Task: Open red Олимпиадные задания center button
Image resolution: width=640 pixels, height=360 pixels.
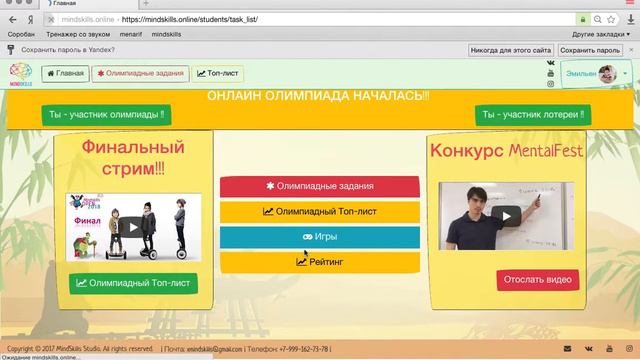Action: [320, 186]
